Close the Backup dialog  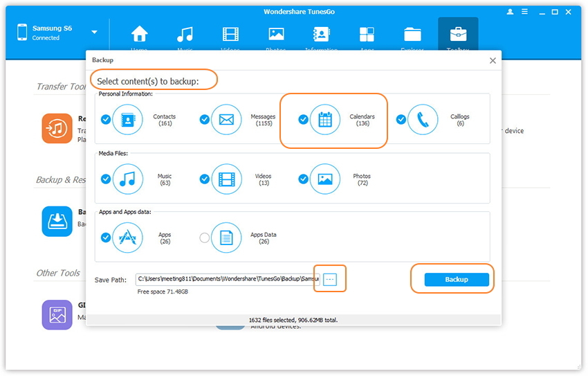pos(493,60)
